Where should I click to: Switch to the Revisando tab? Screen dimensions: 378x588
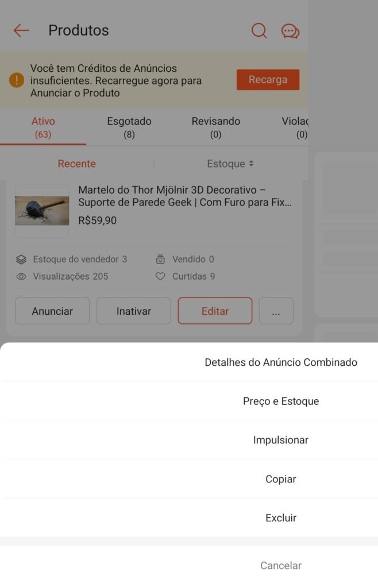(x=215, y=127)
